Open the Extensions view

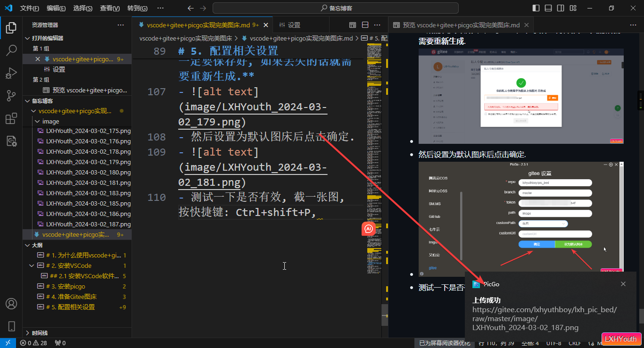11,118
